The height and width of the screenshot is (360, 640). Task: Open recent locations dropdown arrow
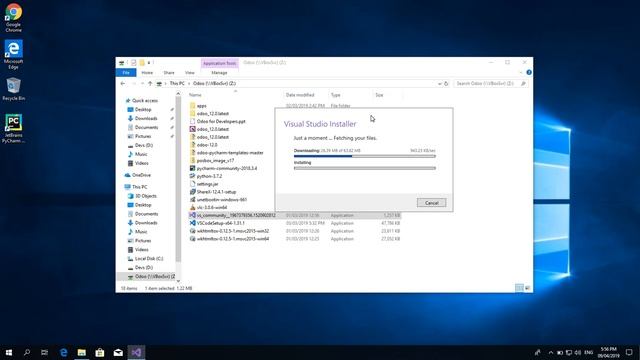click(x=142, y=83)
